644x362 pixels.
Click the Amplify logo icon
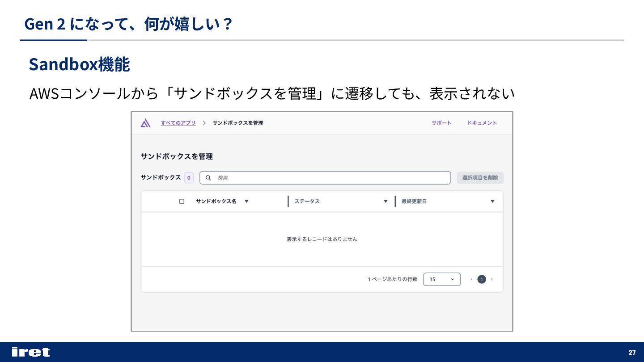(x=145, y=123)
